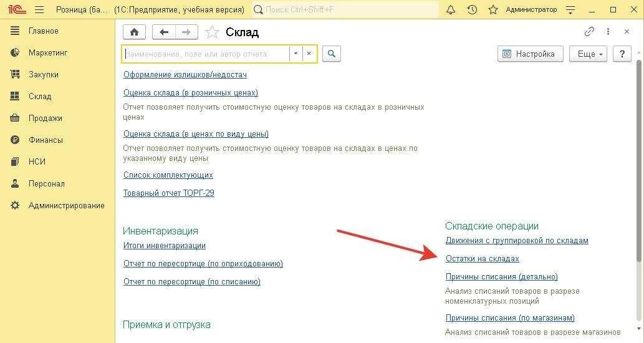
Task: Go forward with the right arrow
Action: 186,32
